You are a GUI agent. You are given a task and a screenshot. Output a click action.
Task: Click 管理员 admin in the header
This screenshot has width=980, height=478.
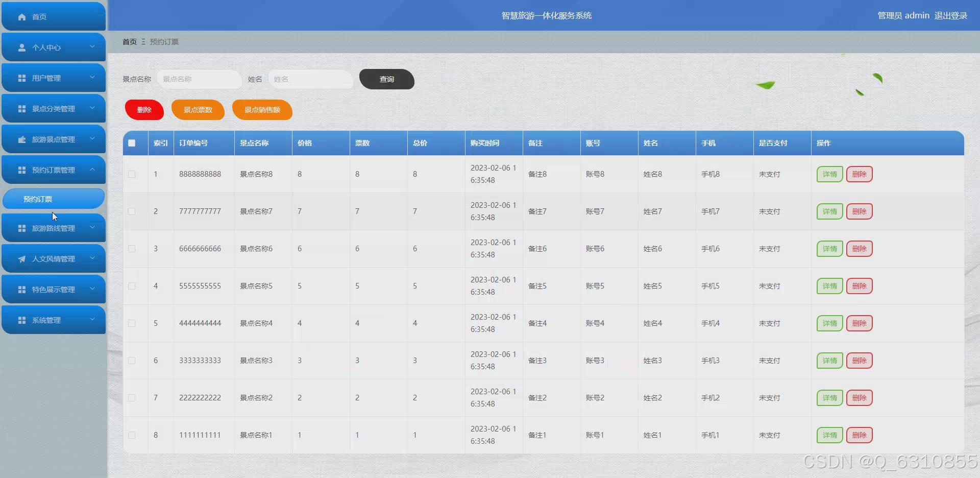click(903, 16)
